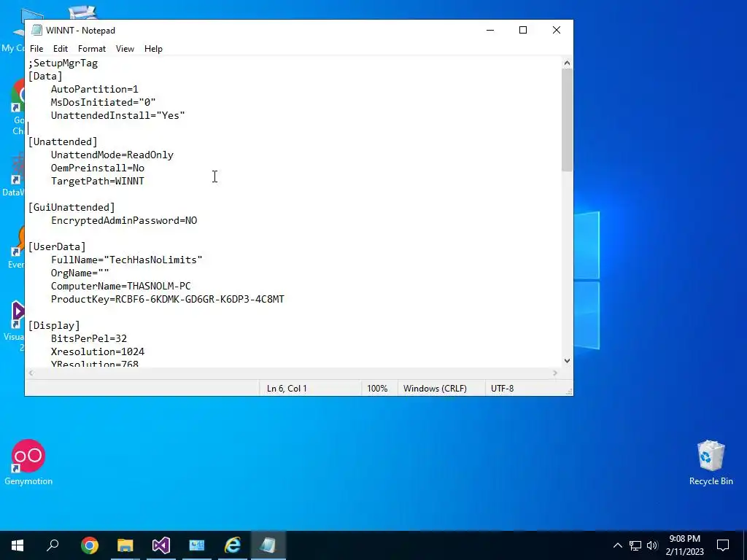Switch to Visual Studio on taskbar
Viewport: 747px width, 560px height.
[x=161, y=545]
